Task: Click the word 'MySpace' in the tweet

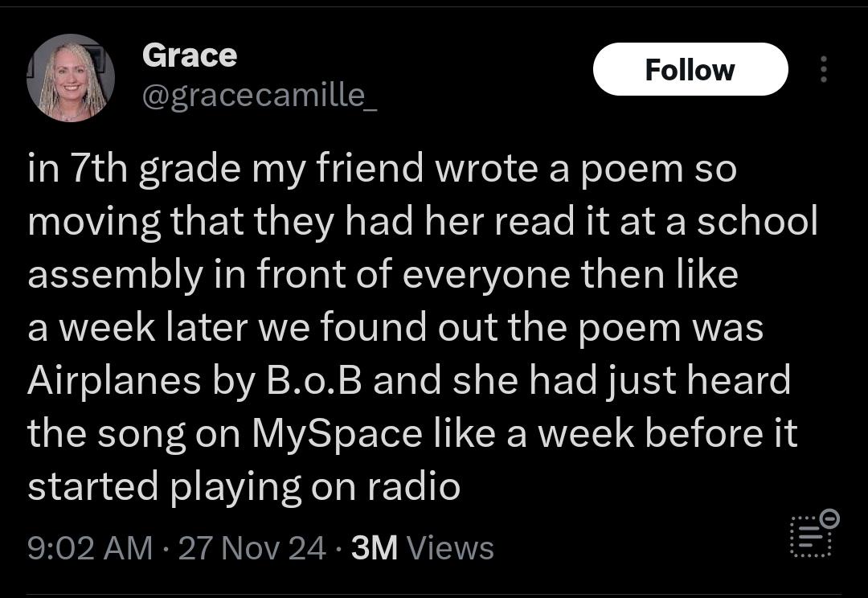Action: coord(337,433)
